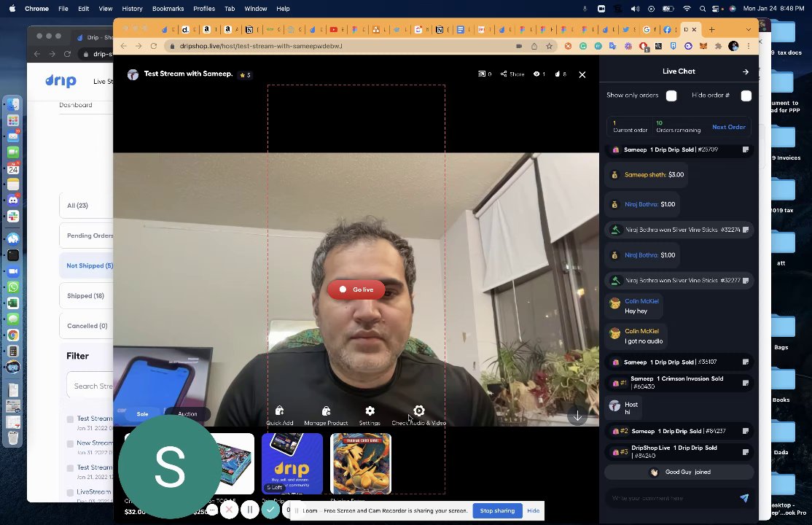Open the Window menu
This screenshot has width=812, height=525.
click(x=255, y=9)
